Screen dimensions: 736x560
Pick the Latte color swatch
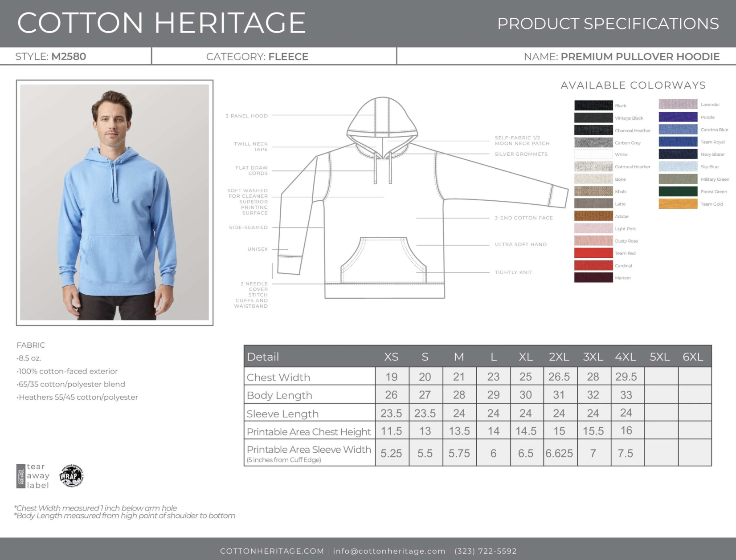pos(593,204)
